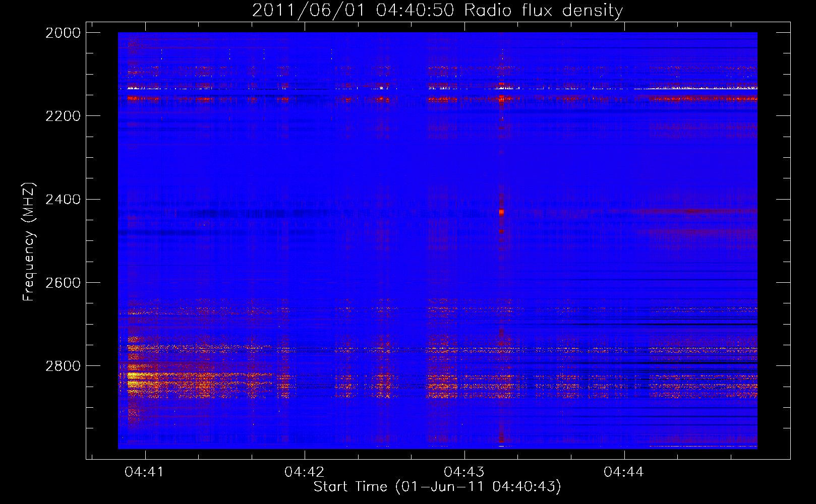The image size is (816, 504).
Task: Click the 04:42 time tick label
Action: (x=305, y=472)
